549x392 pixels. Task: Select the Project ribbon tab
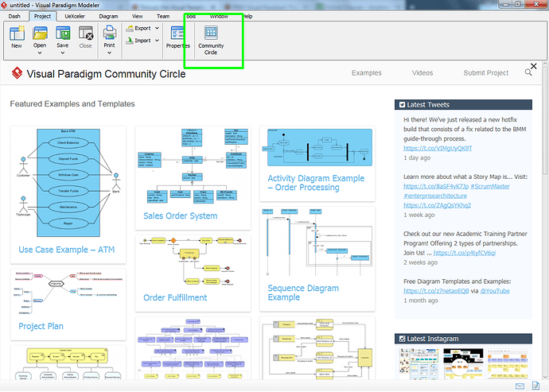pos(42,17)
